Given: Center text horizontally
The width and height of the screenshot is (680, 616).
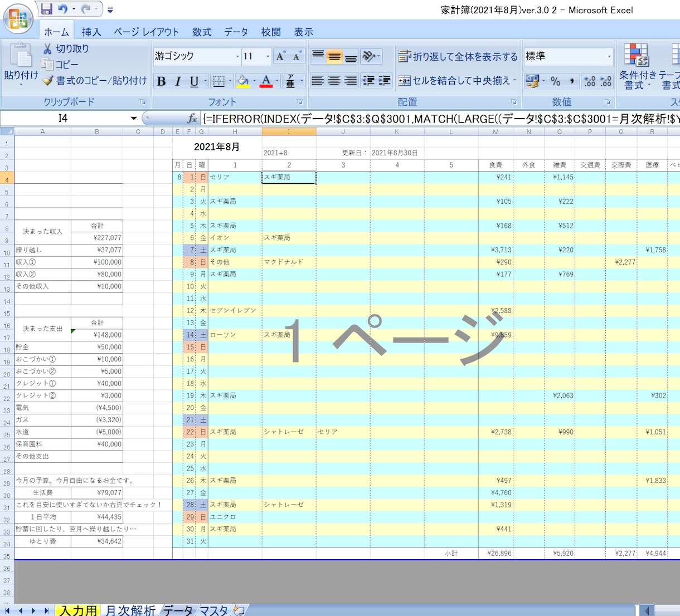Looking at the screenshot, I should (334, 81).
